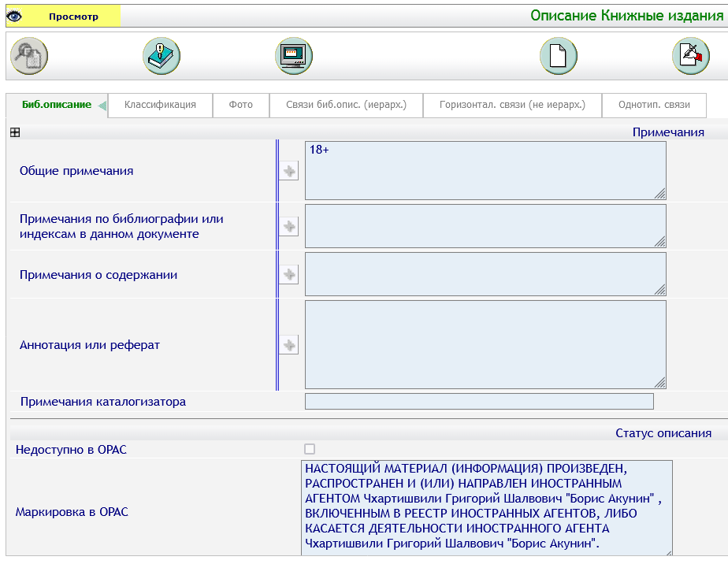This screenshot has height=564, width=728.
Task: Click the Просмотр mode label
Action: (x=73, y=17)
